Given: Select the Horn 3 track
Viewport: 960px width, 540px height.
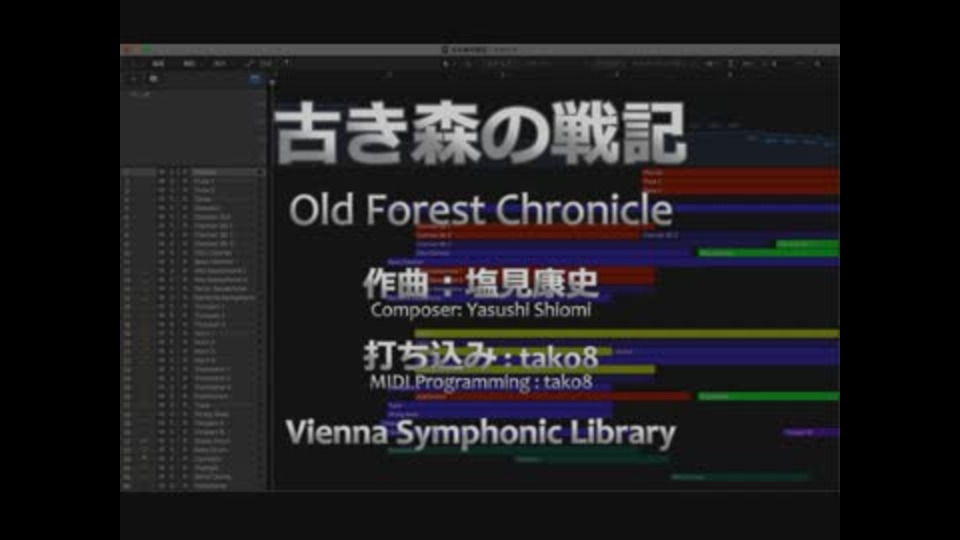Looking at the screenshot, I should (193, 351).
